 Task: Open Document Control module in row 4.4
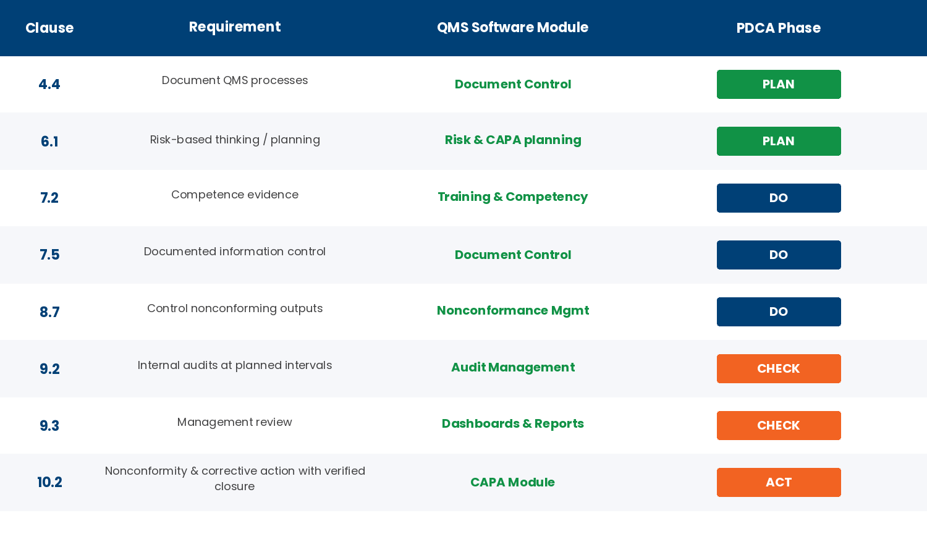513,84
